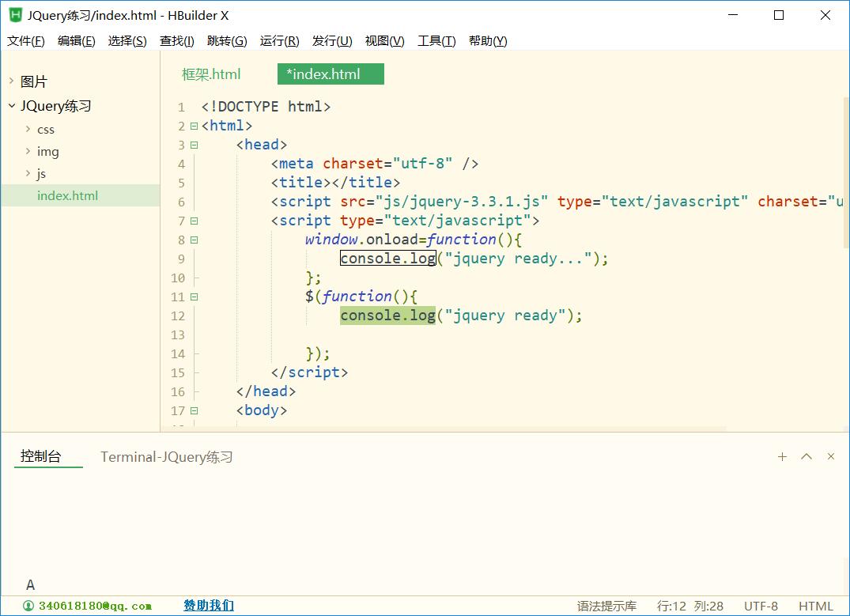Expand the js folder

pos(28,173)
